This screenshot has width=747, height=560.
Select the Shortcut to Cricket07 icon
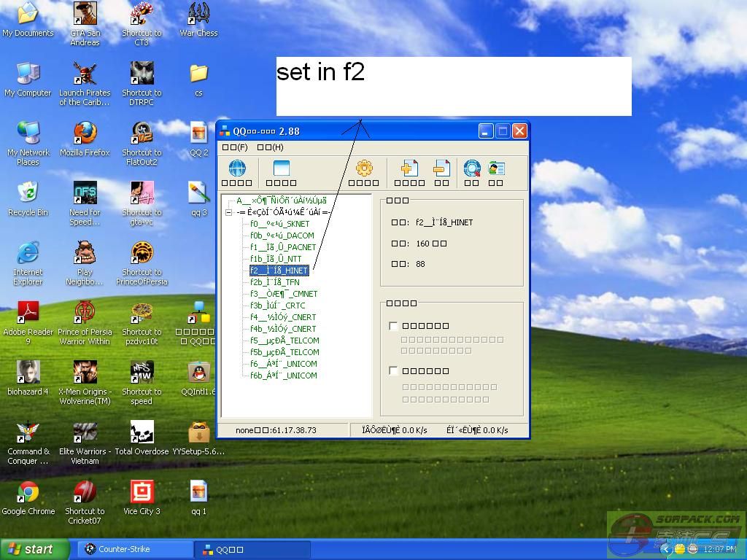(x=85, y=502)
